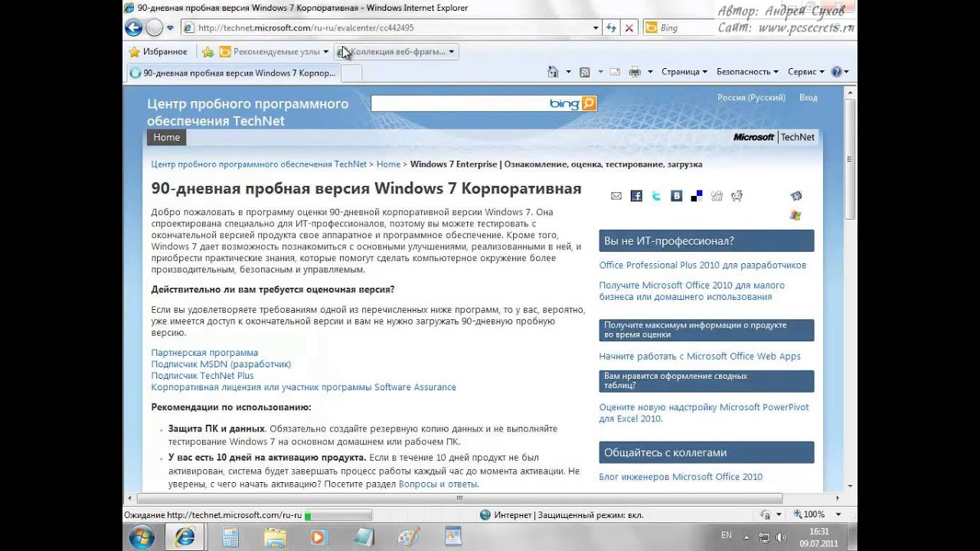Click the scroll down arrow of page scrollbar
Image resolution: width=980 pixels, height=551 pixels.
click(x=850, y=486)
